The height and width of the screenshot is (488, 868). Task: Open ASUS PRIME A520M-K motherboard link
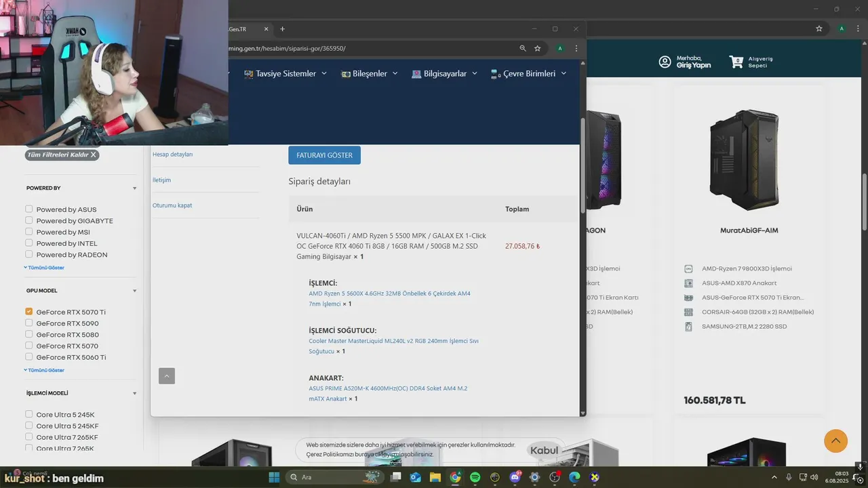[x=388, y=393]
